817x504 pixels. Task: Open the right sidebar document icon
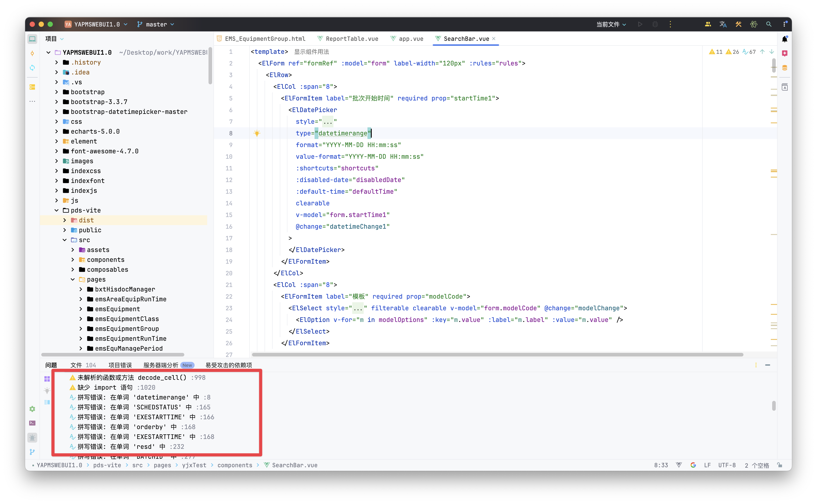point(785,87)
